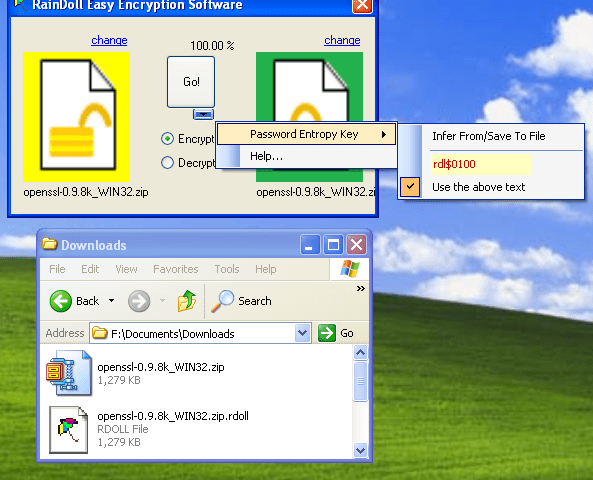Select the Decrypt radio button
593x480 pixels.
[167, 163]
